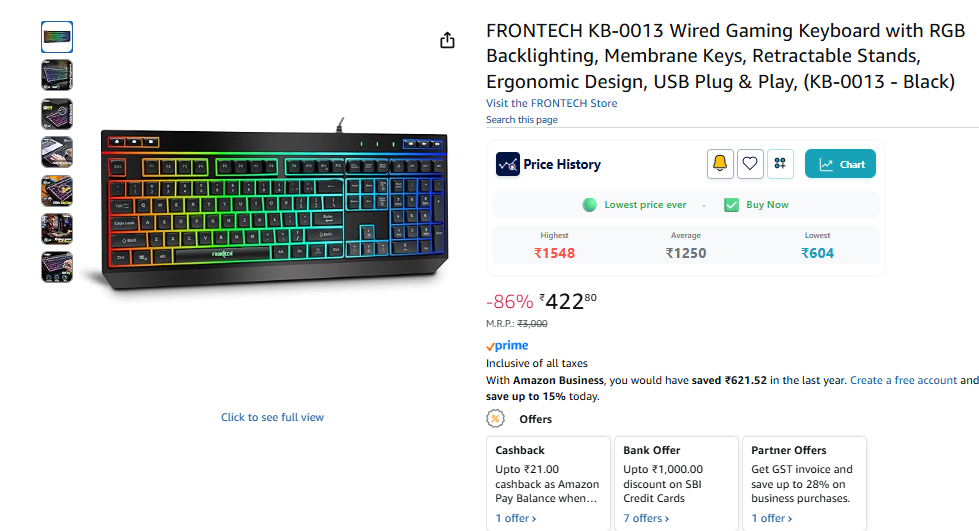Image resolution: width=979 pixels, height=531 pixels.
Task: Click the Search this page link
Action: pyautogui.click(x=522, y=120)
